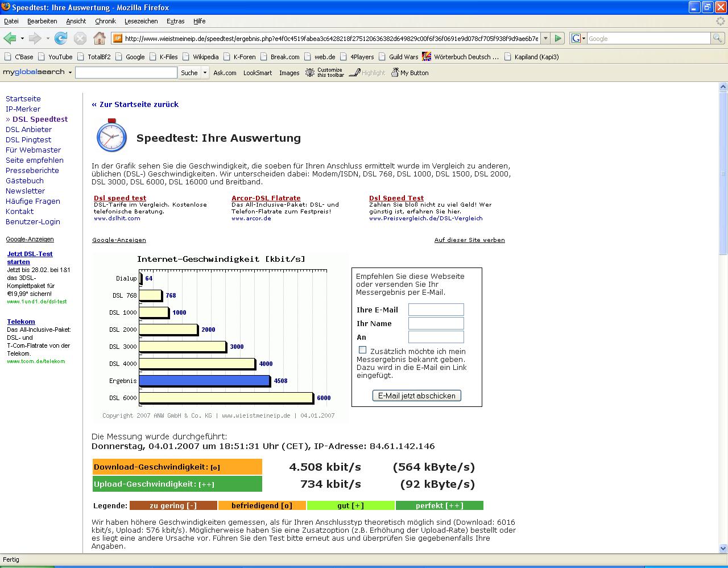Click the site favicon in the address bar

point(118,38)
